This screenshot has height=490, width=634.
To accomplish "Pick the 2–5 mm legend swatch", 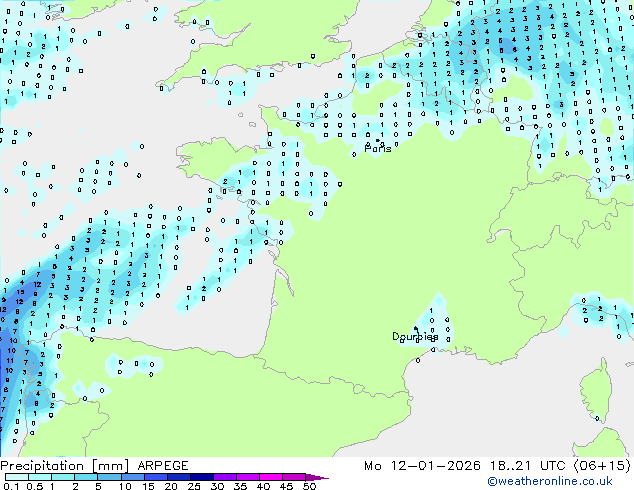I will pyautogui.click(x=86, y=477).
